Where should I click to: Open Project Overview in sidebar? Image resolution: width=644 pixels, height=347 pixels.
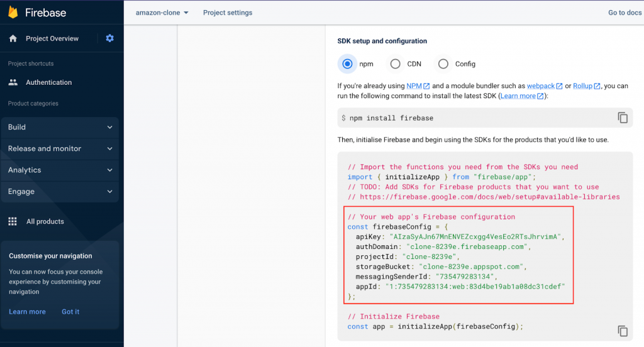point(52,38)
